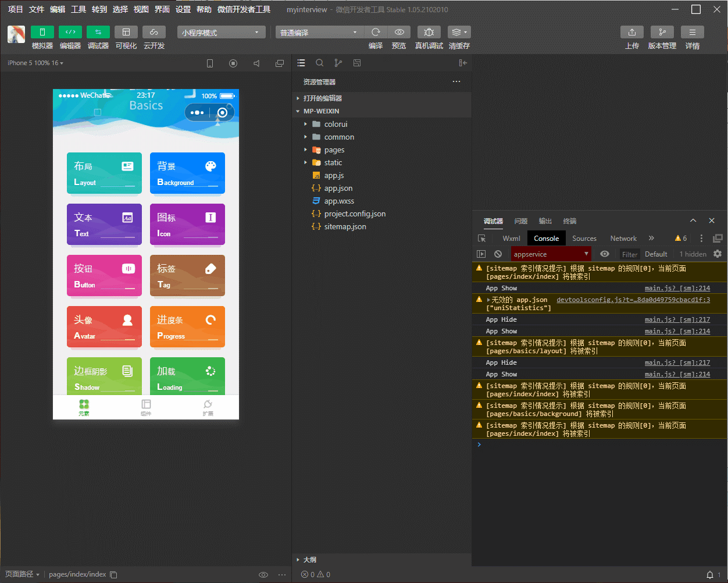Switch to the Wxml tab

tap(512, 239)
